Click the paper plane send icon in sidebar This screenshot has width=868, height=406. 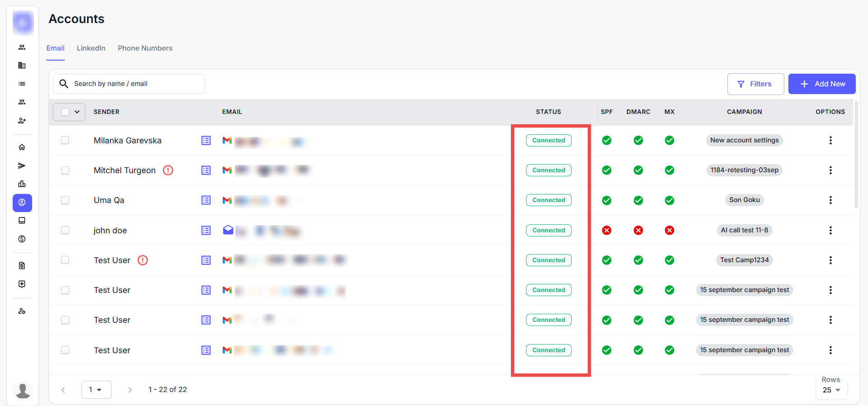pyautogui.click(x=22, y=166)
